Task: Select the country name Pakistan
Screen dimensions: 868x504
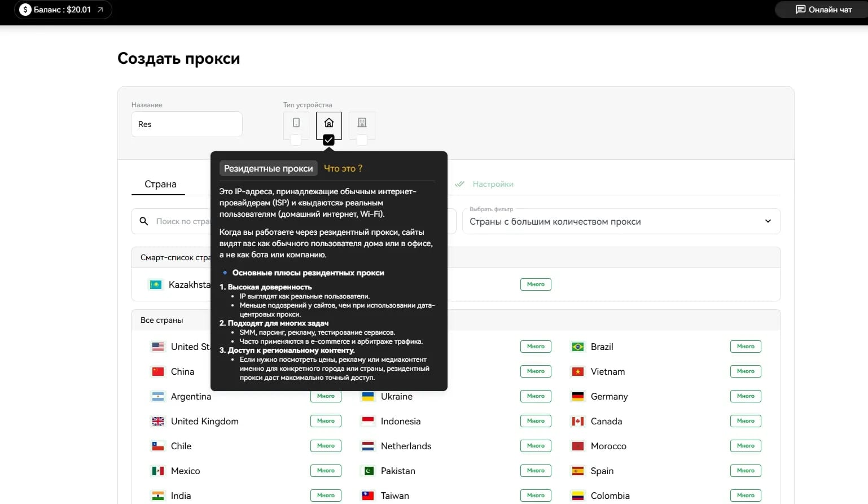Action: click(398, 471)
